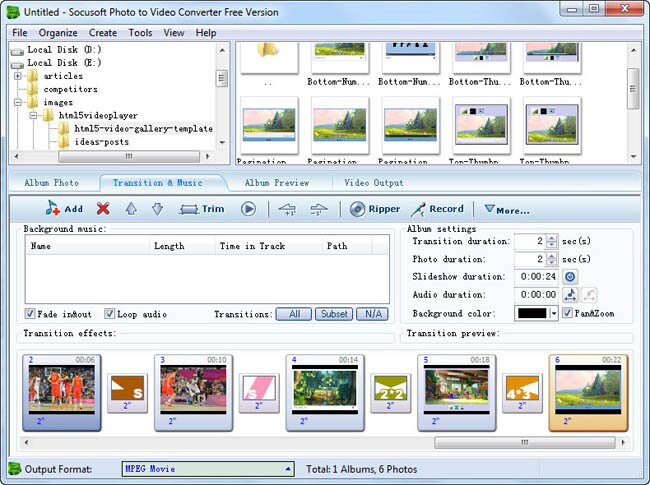650x485 pixels.
Task: Expand the articles folder node
Action: pos(18,76)
